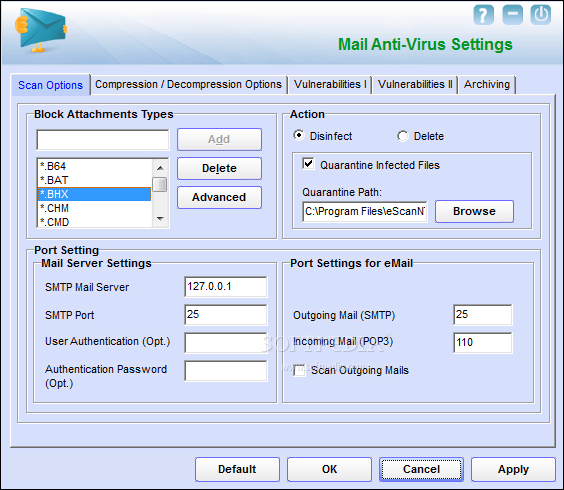Click the Apply button

513,469
